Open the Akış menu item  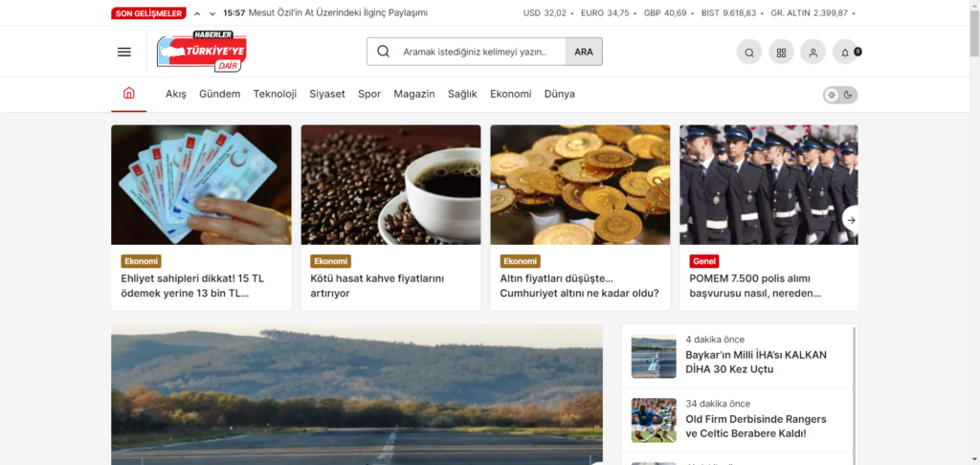coord(176,94)
